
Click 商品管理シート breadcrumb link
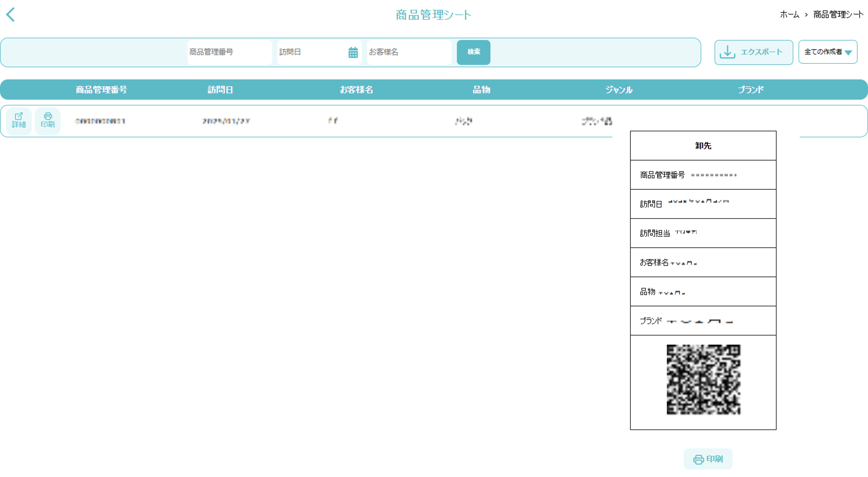click(x=838, y=14)
